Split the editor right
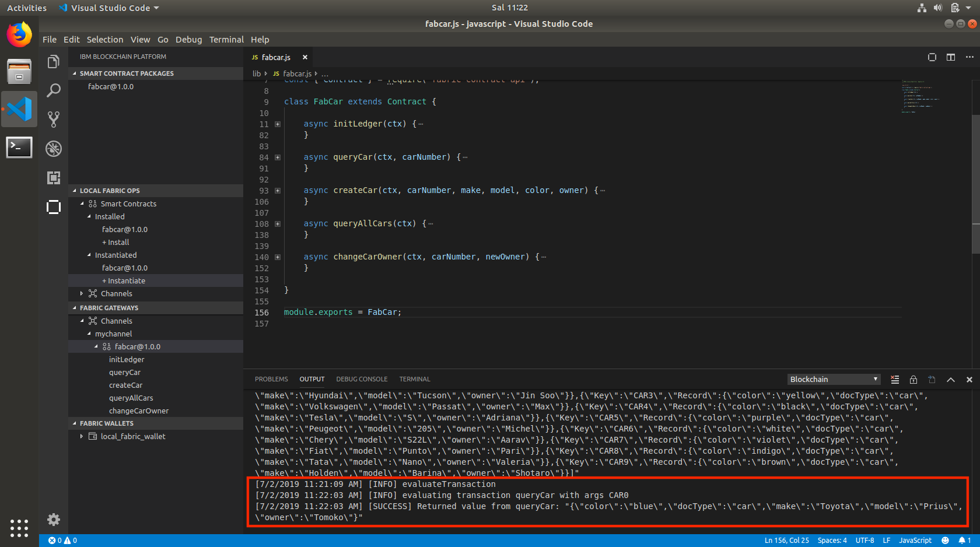The height and width of the screenshot is (547, 980). click(951, 57)
